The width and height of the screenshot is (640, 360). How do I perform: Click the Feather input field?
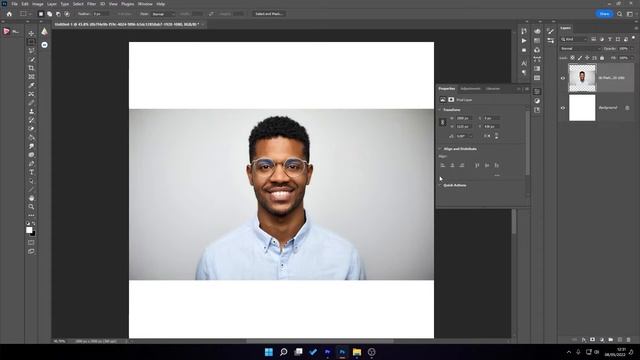pos(100,14)
